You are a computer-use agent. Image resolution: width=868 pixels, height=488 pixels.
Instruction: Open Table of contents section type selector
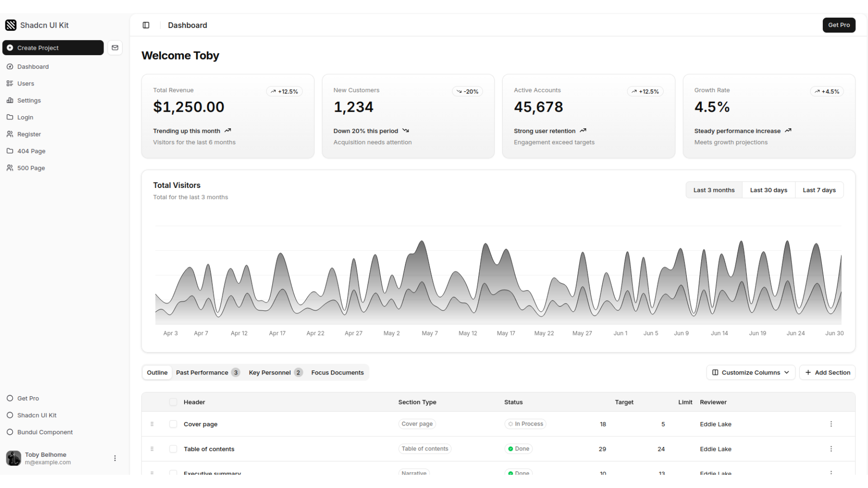point(425,449)
